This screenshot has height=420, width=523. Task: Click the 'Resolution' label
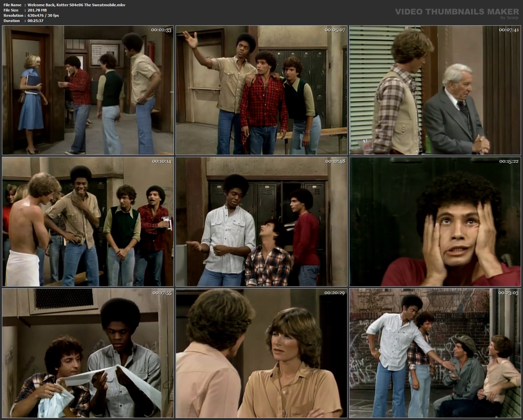click(x=13, y=15)
